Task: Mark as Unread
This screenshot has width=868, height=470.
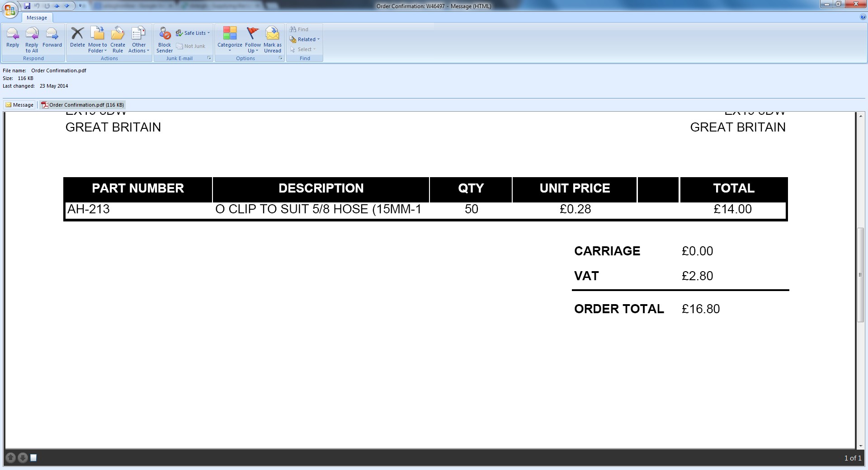Action: coord(273,40)
